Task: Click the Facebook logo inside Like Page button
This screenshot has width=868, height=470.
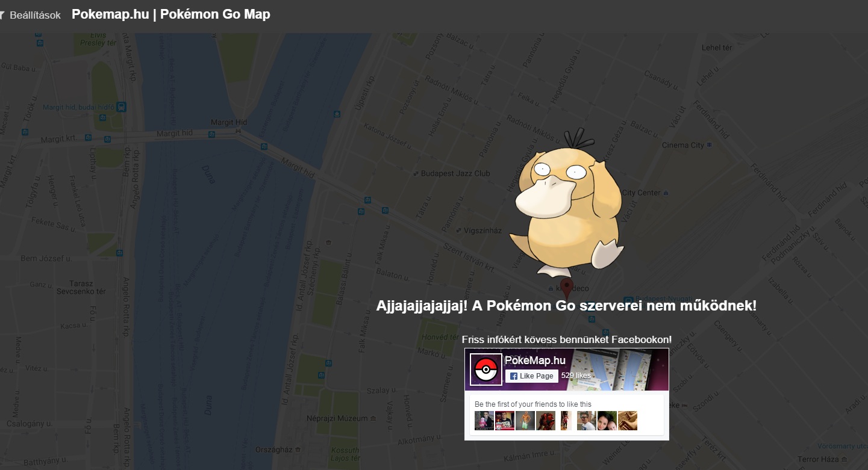Action: pyautogui.click(x=514, y=376)
